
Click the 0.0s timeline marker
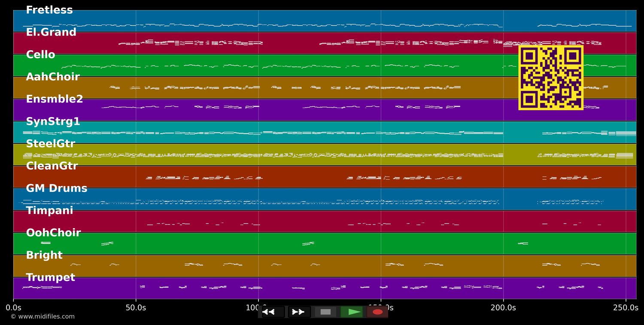[13, 308]
